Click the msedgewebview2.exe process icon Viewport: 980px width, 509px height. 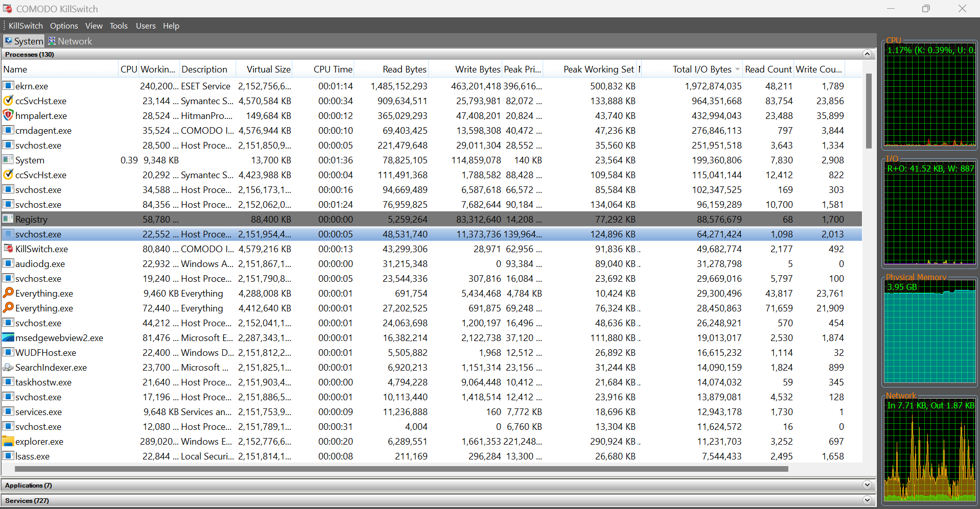point(8,337)
